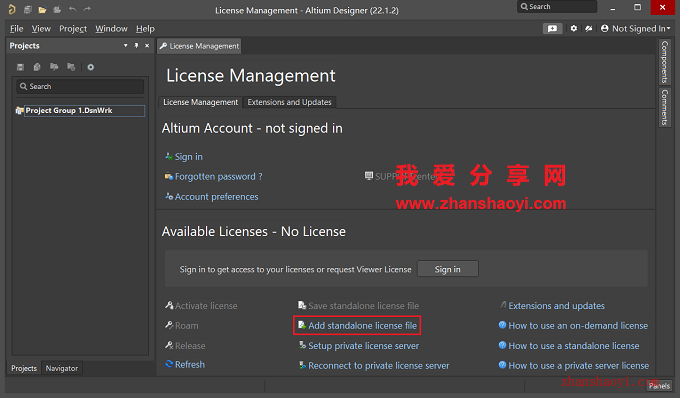Image resolution: width=680 pixels, height=398 pixels.
Task: Click the Sign in button in Available Licenses
Action: tap(448, 269)
